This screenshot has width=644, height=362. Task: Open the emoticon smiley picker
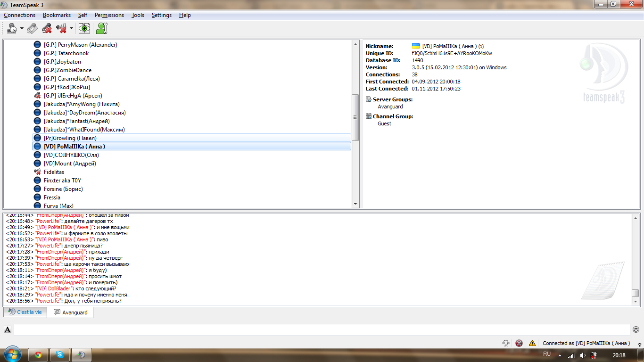(636, 329)
